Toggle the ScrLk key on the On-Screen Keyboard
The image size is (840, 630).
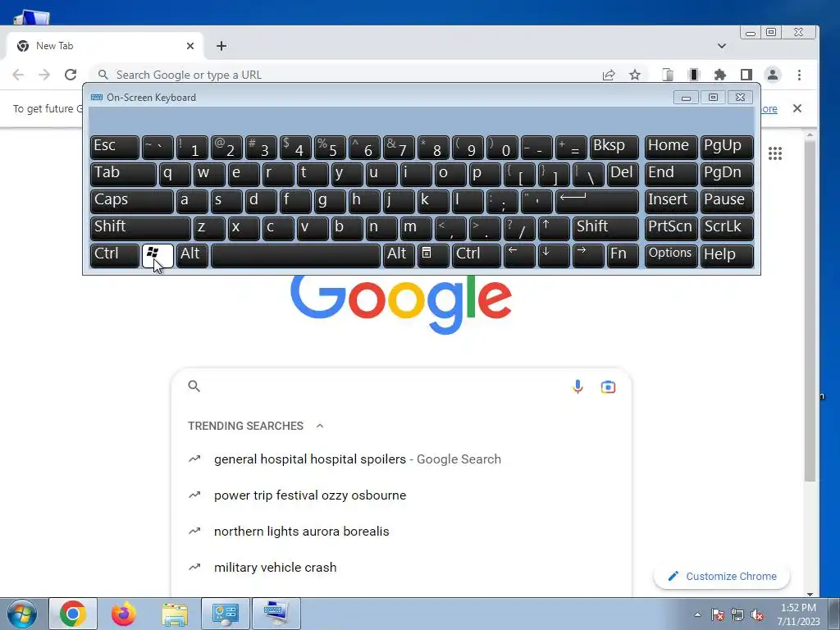727,229
